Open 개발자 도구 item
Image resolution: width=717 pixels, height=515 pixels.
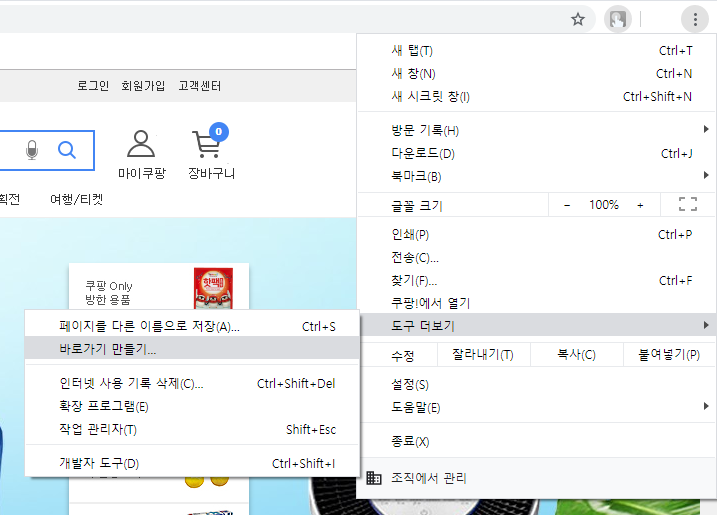coord(192,463)
